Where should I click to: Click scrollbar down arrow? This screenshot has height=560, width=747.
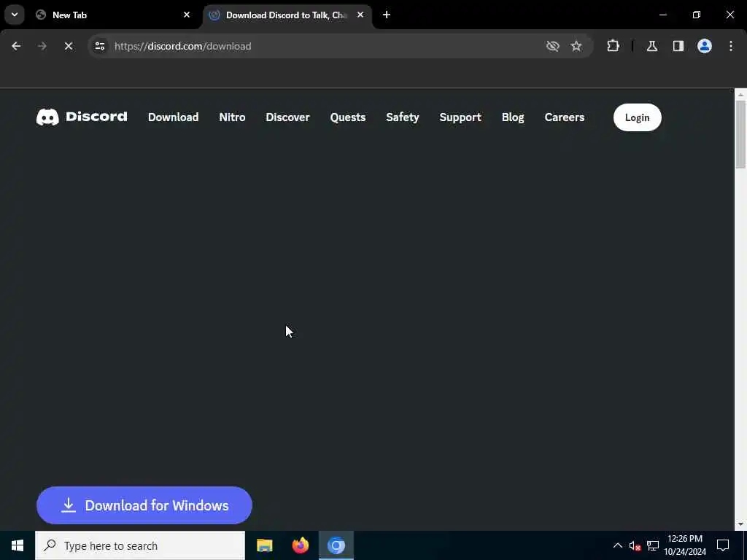tap(740, 524)
